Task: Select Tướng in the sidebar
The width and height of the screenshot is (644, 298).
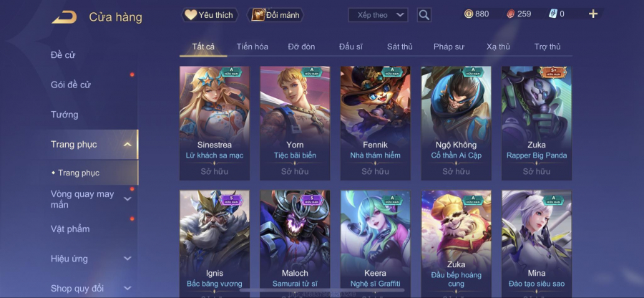Action: [x=64, y=115]
